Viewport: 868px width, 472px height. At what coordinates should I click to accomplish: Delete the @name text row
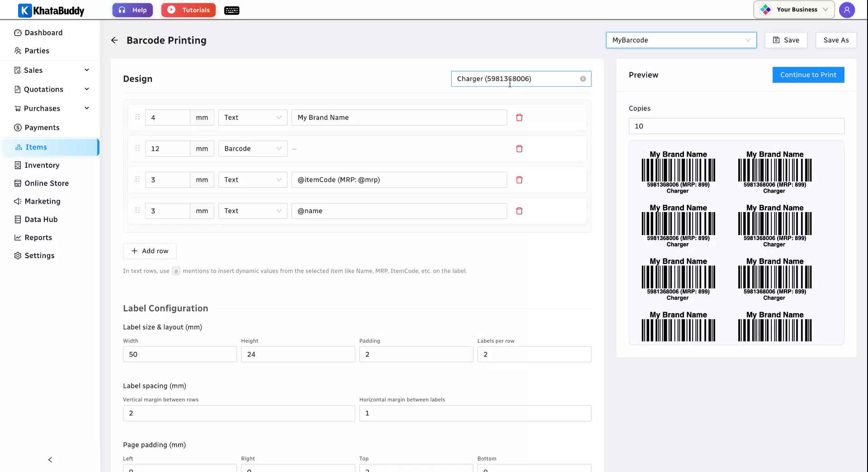[x=519, y=211]
